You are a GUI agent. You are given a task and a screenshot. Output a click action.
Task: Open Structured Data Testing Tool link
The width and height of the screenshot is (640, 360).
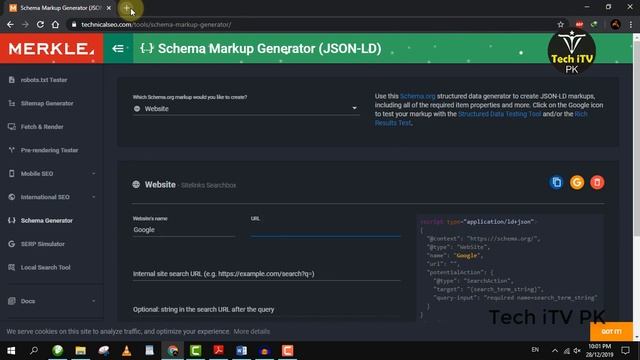[499, 114]
